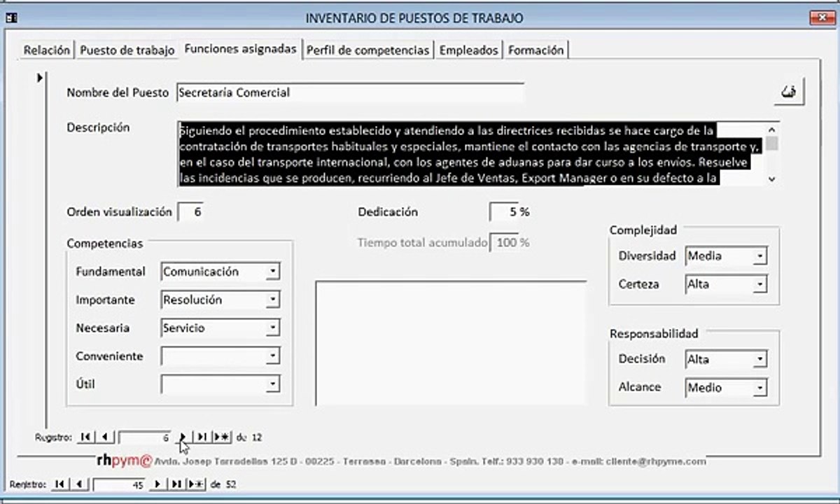Click the down arrow on the Descripción scrollbar
Screen dimensions: 840x504
(772, 179)
